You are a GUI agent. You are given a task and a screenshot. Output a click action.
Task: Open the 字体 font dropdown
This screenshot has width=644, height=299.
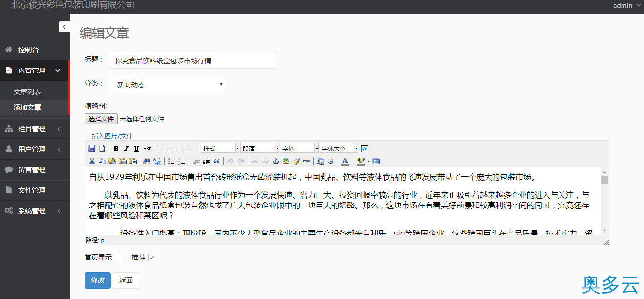[x=300, y=148]
